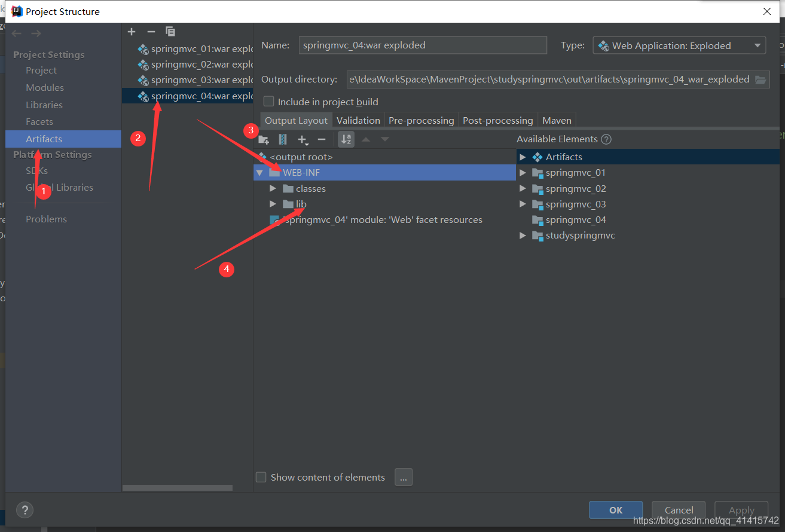This screenshot has height=532, width=785.
Task: Click the Cancel button
Action: click(x=679, y=510)
